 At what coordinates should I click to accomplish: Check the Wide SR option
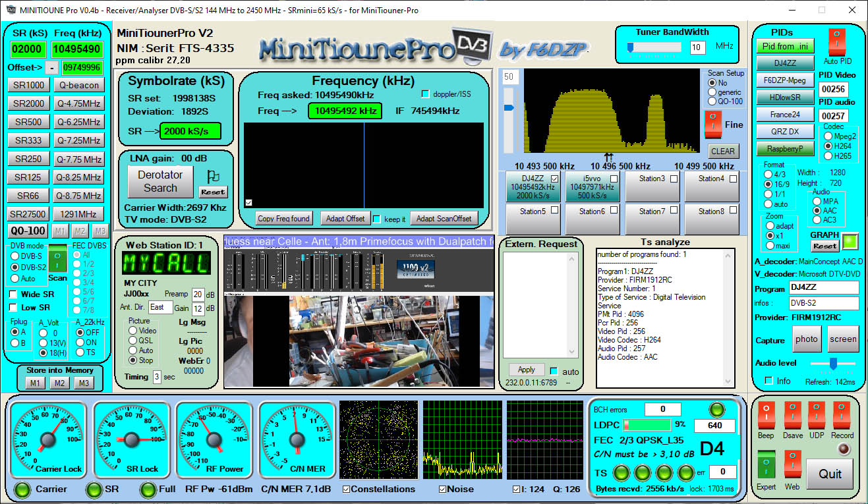point(13,294)
